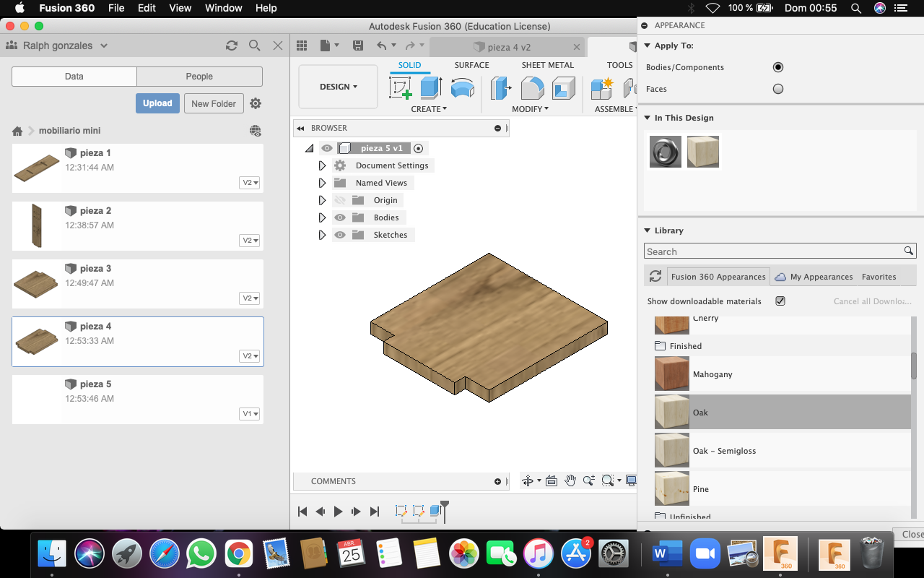The height and width of the screenshot is (578, 924).
Task: Hide the Bodies folder visibility eye
Action: tap(340, 217)
